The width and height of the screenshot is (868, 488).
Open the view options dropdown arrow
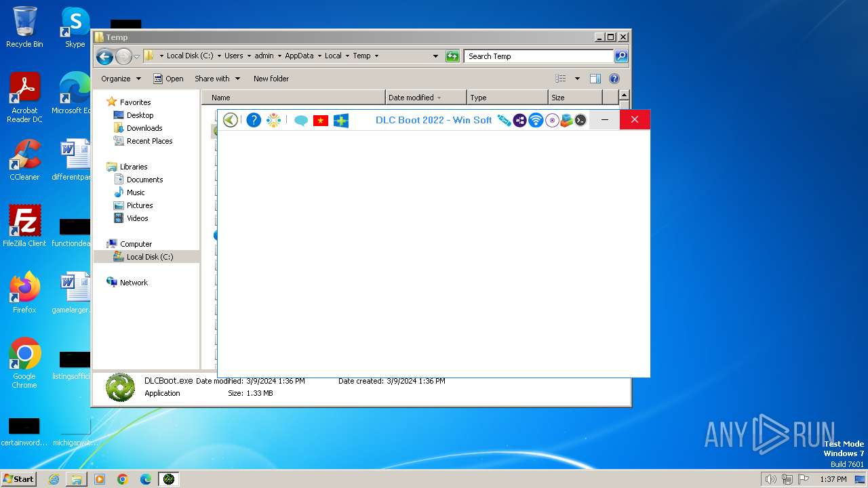(x=577, y=79)
